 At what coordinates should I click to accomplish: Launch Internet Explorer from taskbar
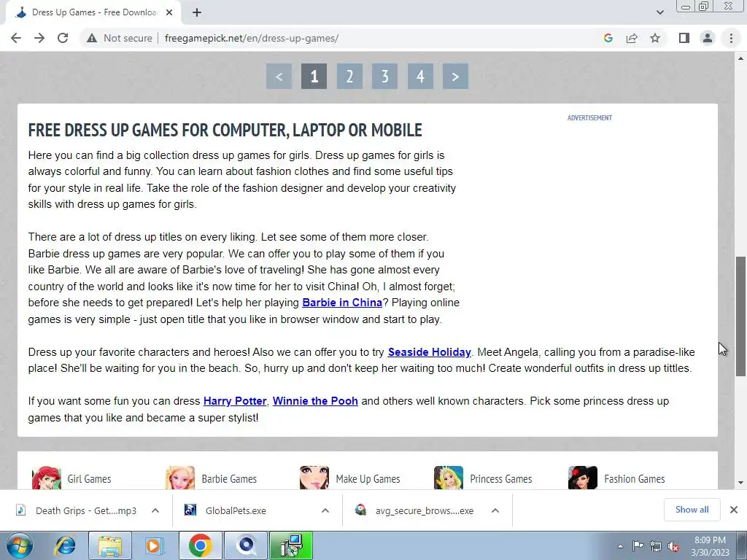pos(65,545)
